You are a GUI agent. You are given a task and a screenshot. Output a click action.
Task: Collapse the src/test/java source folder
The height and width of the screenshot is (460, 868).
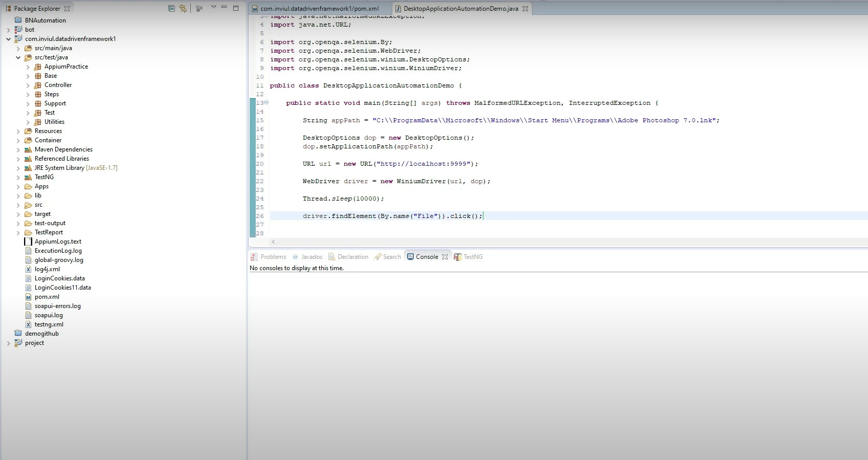click(x=18, y=57)
